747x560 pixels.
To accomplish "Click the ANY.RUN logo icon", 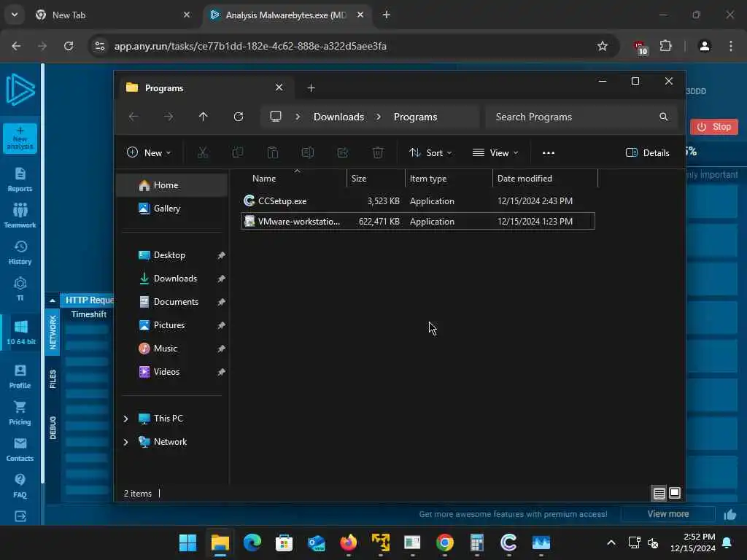I will tap(20, 90).
